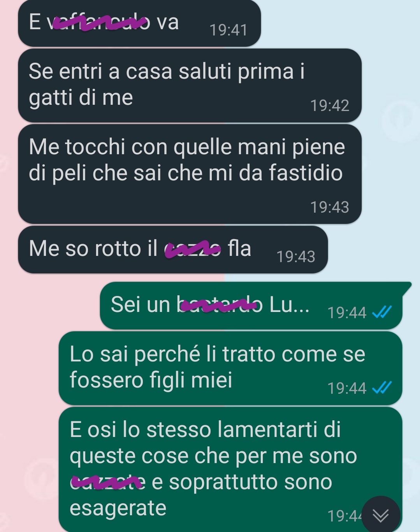Viewport: 420px width, 532px height.
Task: Tap blue double-check on "Sei un" message
Action: point(382,312)
